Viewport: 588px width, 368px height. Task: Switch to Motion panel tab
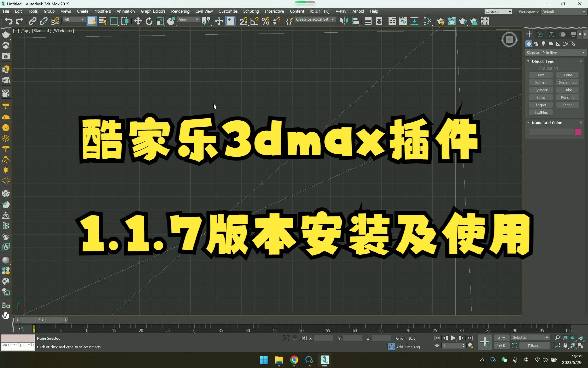562,34
